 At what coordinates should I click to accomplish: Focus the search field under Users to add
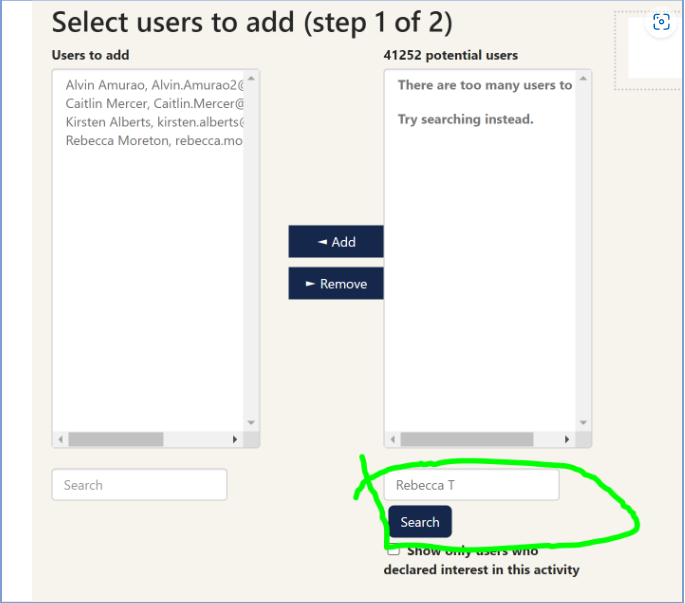tap(139, 485)
